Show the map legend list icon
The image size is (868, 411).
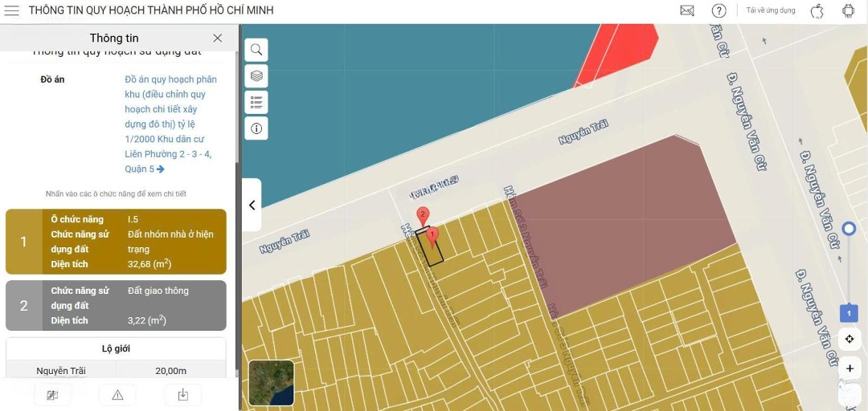pos(256,102)
